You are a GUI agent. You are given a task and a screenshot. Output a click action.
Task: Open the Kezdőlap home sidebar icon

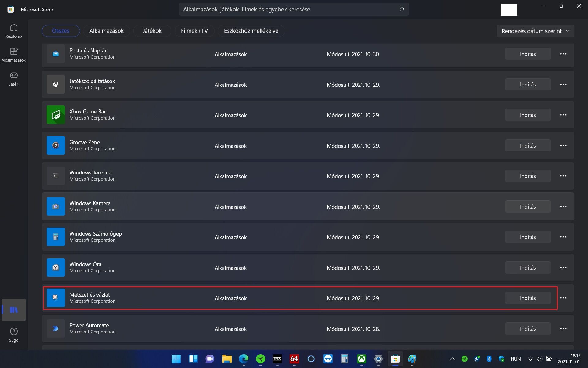point(14,31)
